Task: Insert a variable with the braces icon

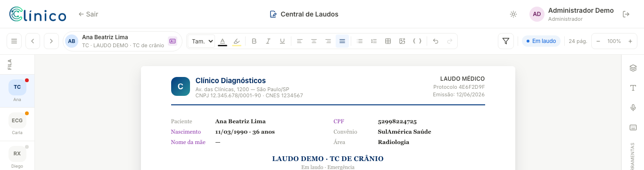Action: click(x=417, y=41)
